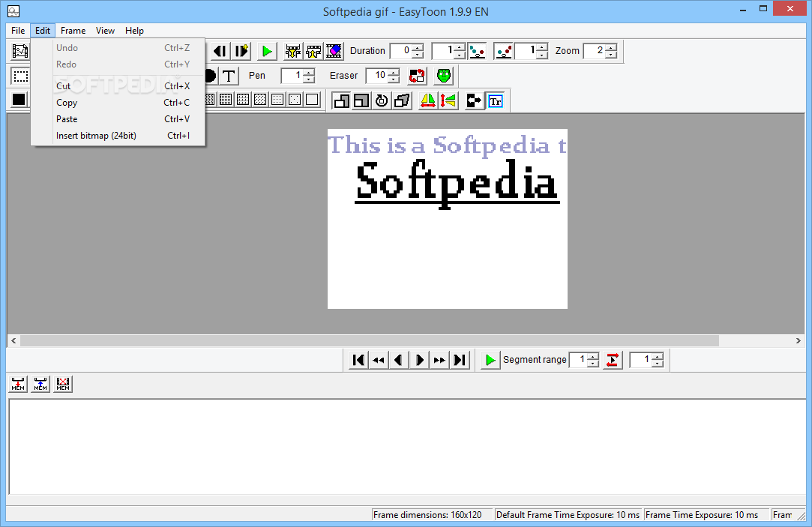
Task: Click the Eraser size field
Action: [377, 76]
